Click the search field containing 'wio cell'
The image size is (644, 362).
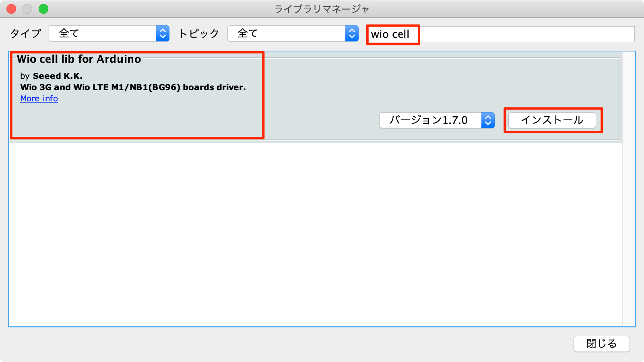[502, 34]
